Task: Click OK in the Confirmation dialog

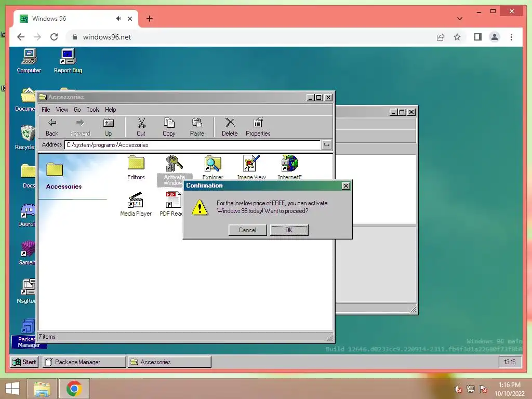Action: pyautogui.click(x=289, y=230)
